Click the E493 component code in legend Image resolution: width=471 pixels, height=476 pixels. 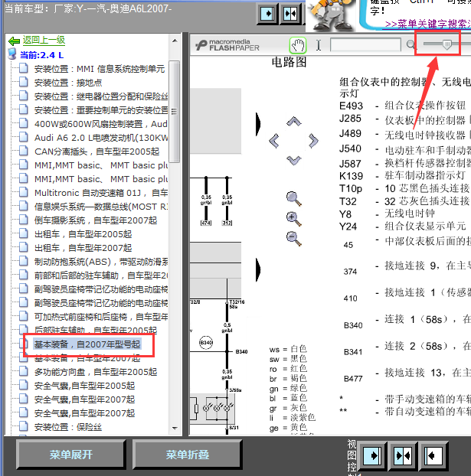pyautogui.click(x=351, y=106)
